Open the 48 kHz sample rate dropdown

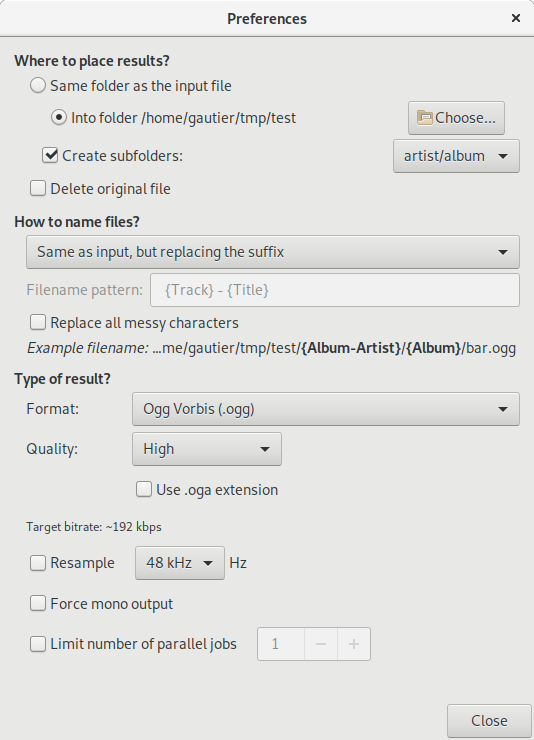click(180, 563)
